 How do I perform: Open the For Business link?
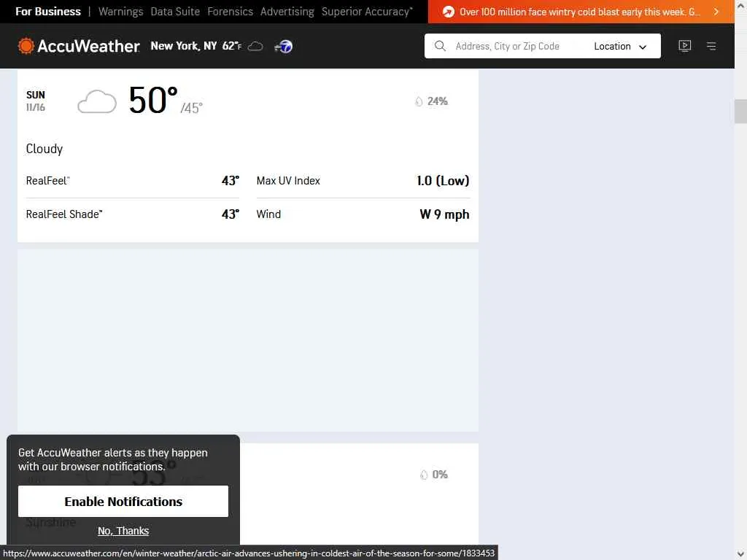(48, 12)
